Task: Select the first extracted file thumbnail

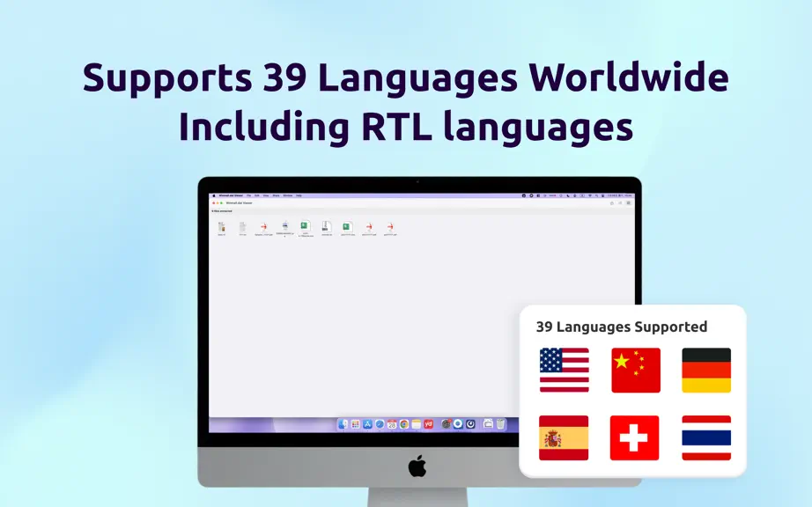Action: coord(222,227)
